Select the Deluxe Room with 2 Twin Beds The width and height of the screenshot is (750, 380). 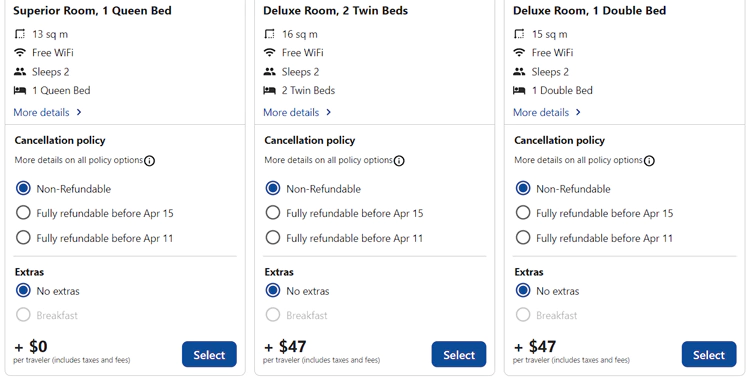click(x=459, y=355)
